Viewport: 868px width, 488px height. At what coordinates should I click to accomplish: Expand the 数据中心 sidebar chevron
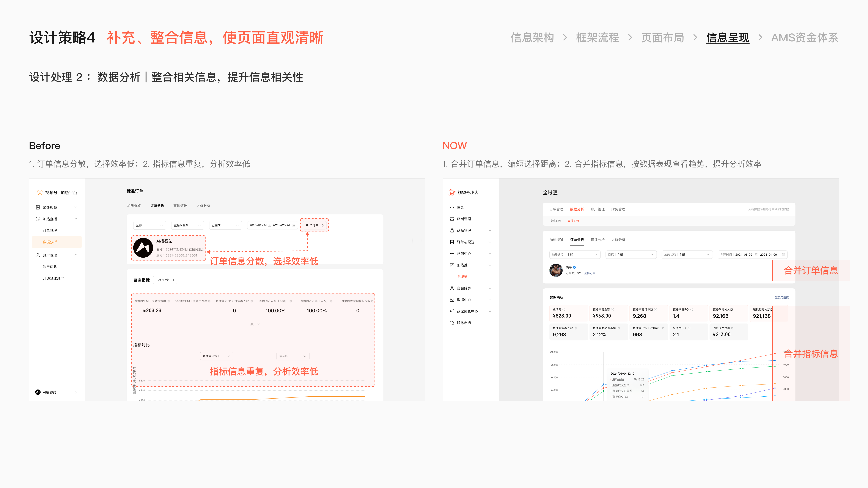coord(490,300)
